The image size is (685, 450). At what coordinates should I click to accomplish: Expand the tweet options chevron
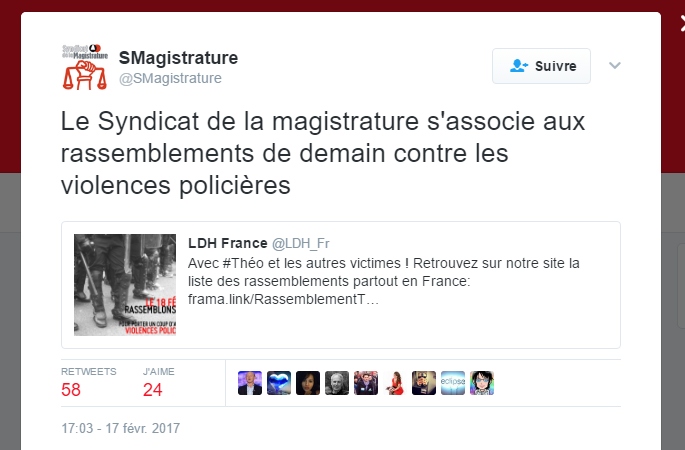[x=615, y=66]
